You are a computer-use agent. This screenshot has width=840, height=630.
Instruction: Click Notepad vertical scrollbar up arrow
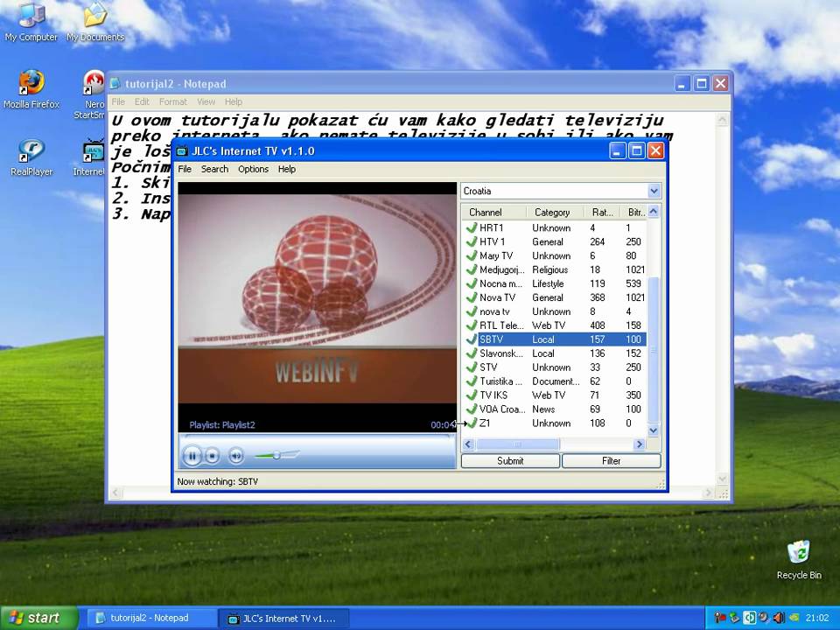coord(722,120)
